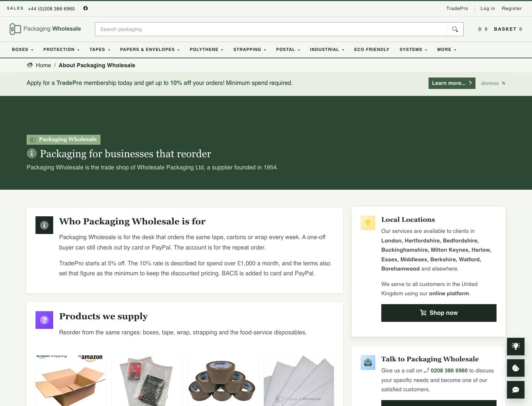
Task: Click the yellow location pin icon
Action: (x=368, y=223)
